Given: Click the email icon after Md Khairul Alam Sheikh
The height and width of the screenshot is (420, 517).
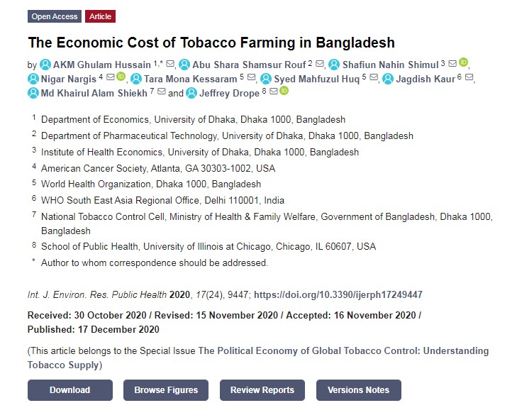Looking at the screenshot, I should [x=161, y=92].
